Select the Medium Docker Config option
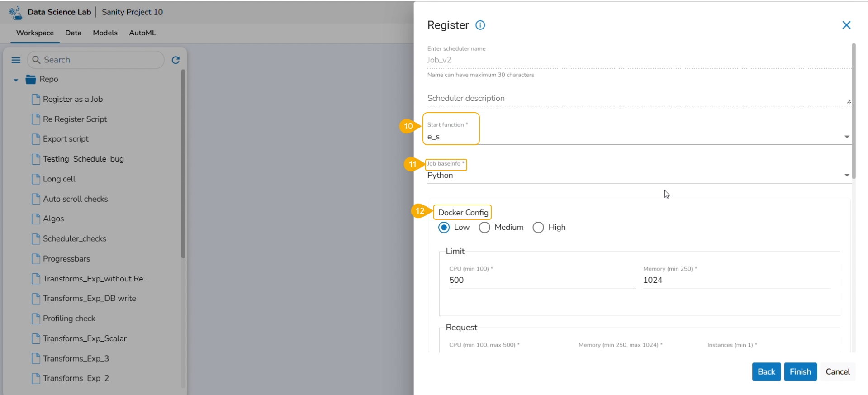Screen dimensions: 868x395 pyautogui.click(x=484, y=228)
